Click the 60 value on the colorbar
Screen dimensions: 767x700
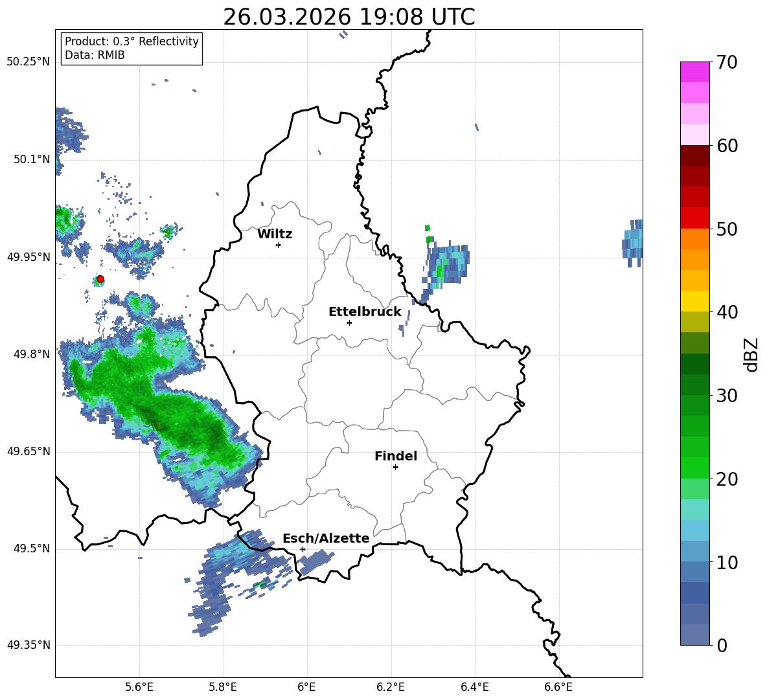pyautogui.click(x=727, y=146)
